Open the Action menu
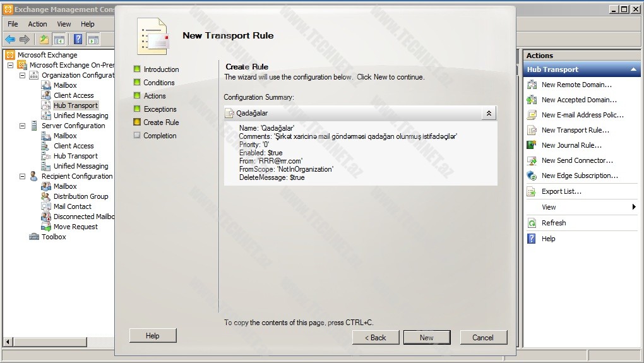The height and width of the screenshot is (363, 644). point(37,24)
